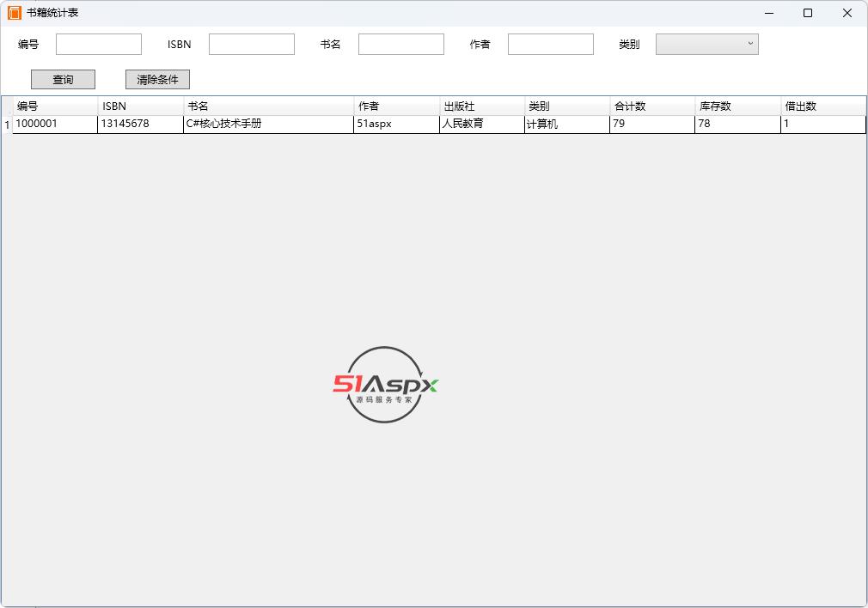Click the 查询 query button
Screen dimensions: 868x608
(x=63, y=79)
